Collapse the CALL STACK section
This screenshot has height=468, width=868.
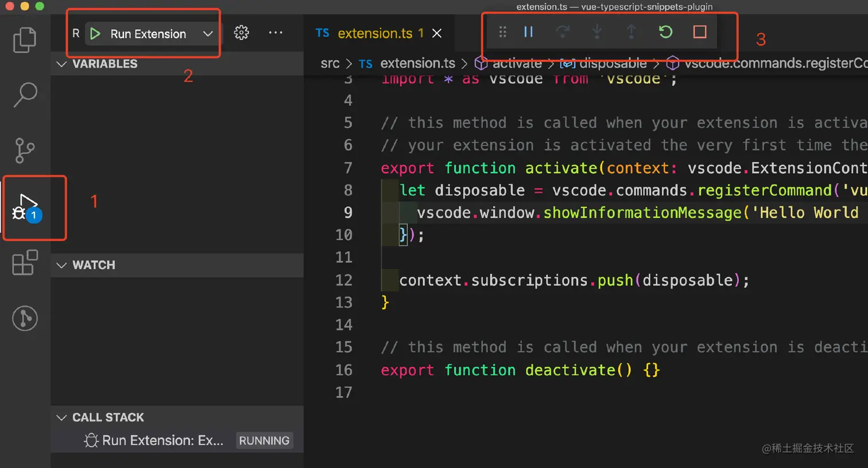click(x=177, y=417)
